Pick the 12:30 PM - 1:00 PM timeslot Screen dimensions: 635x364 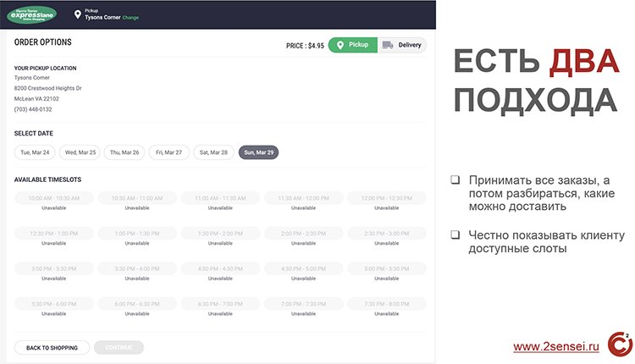pos(54,234)
